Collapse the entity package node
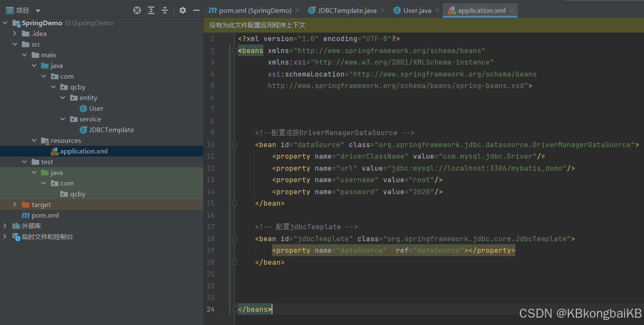644x325 pixels. pos(63,97)
